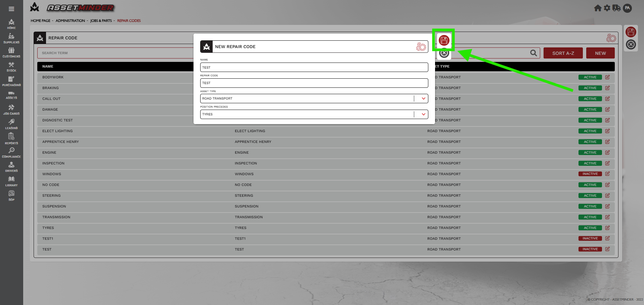Click the home icon in top bar
The width and height of the screenshot is (644, 305).
tap(598, 8)
